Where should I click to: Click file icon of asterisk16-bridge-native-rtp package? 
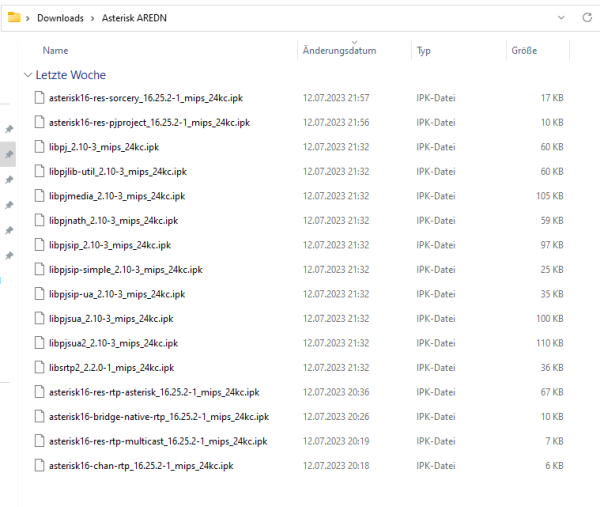pos(39,416)
